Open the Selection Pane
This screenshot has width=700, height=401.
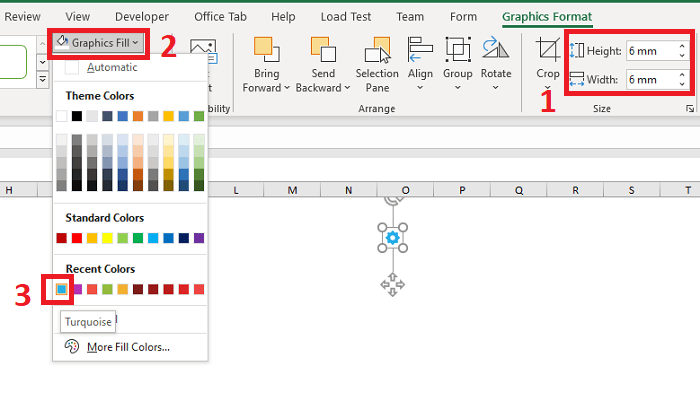pos(377,64)
